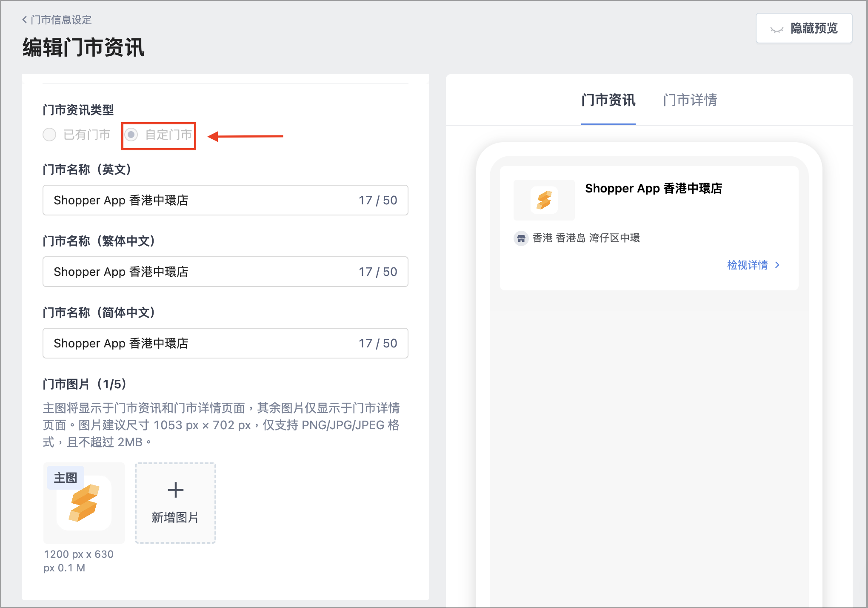Screen dimensions: 868x608
Task: Click the 主图 label badge
Action: [x=66, y=478]
